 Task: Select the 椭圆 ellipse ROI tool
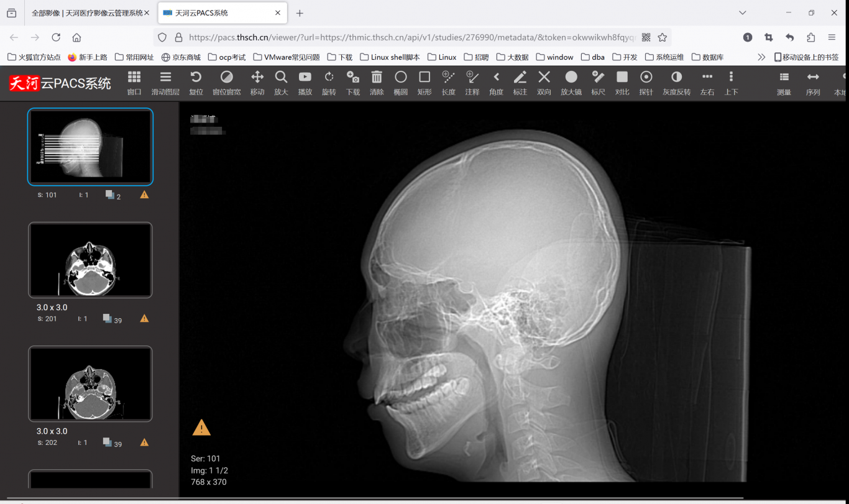click(401, 83)
